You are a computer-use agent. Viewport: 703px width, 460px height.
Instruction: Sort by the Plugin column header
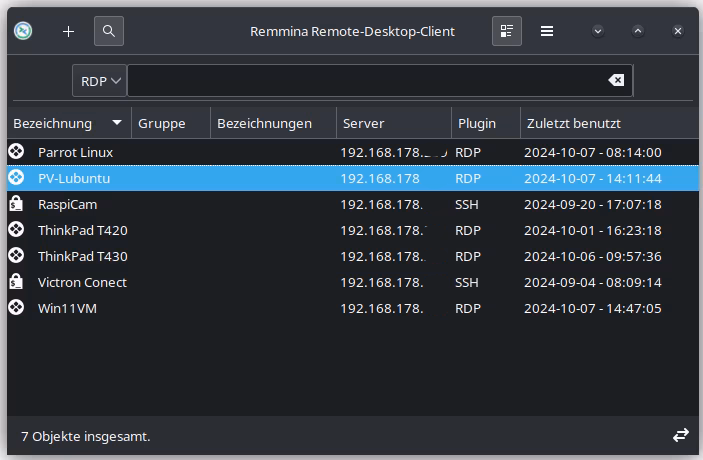pyautogui.click(x=486, y=123)
